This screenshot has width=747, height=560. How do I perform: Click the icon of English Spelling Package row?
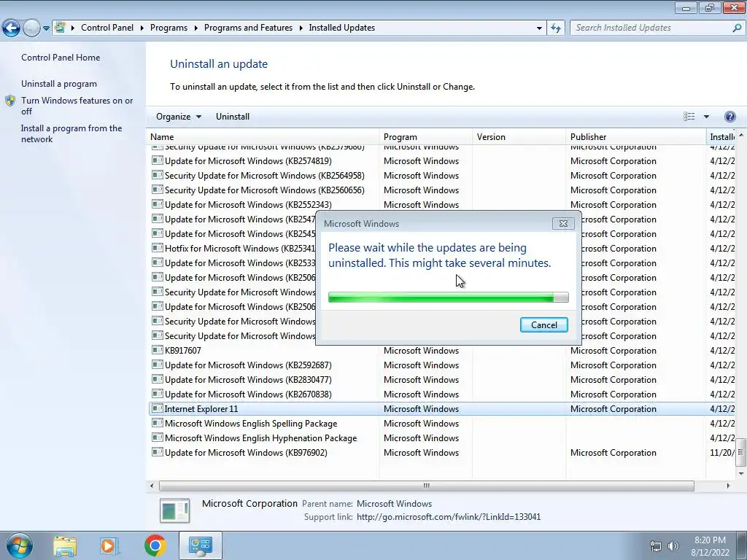coord(158,423)
